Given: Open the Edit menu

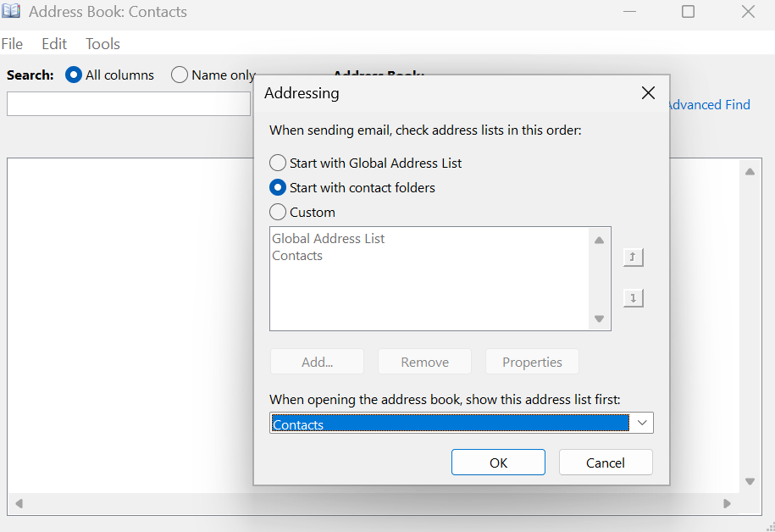Looking at the screenshot, I should [54, 43].
